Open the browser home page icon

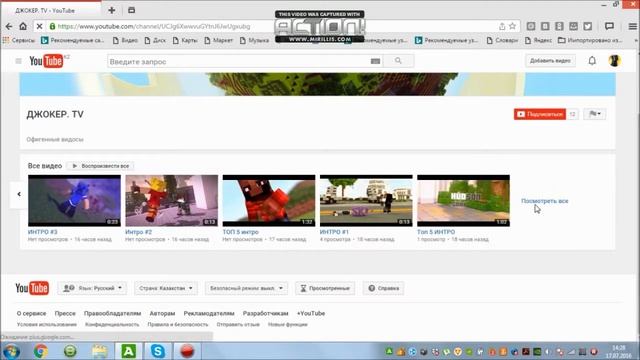(23, 27)
